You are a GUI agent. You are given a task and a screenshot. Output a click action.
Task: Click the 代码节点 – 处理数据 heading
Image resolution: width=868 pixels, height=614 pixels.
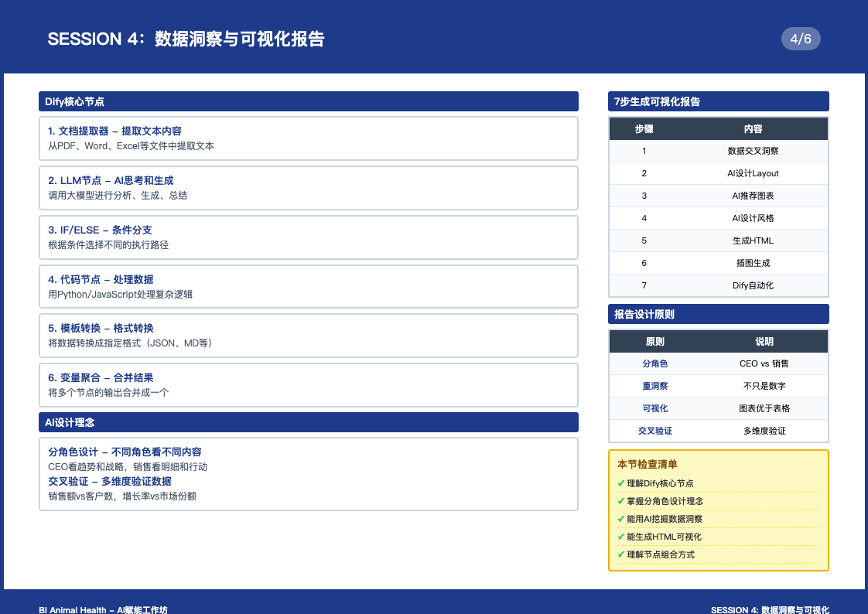pyautogui.click(x=101, y=279)
